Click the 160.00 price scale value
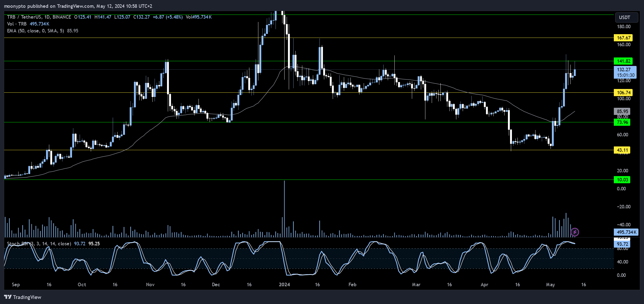The height and width of the screenshot is (304, 644). click(x=624, y=45)
